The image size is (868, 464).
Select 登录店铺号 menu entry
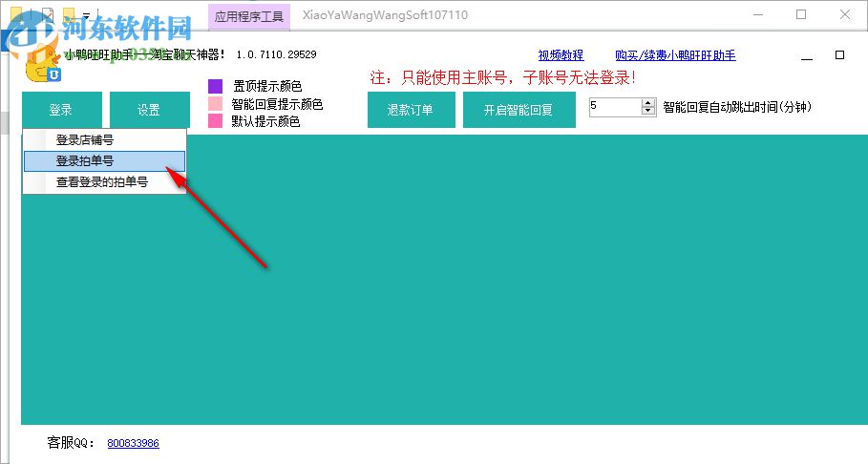pyautogui.click(x=104, y=140)
